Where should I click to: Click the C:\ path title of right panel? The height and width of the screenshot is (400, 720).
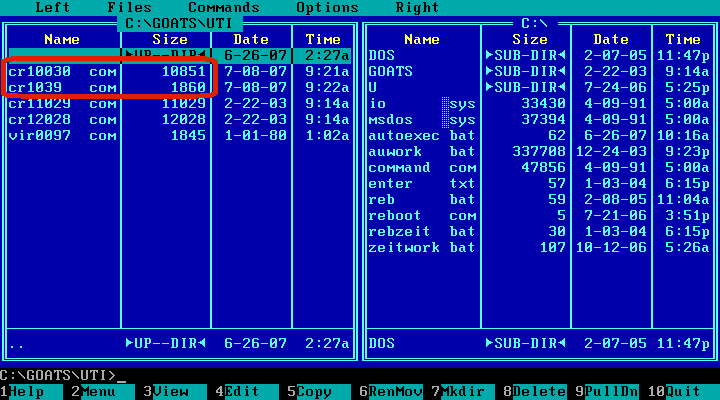(x=534, y=23)
